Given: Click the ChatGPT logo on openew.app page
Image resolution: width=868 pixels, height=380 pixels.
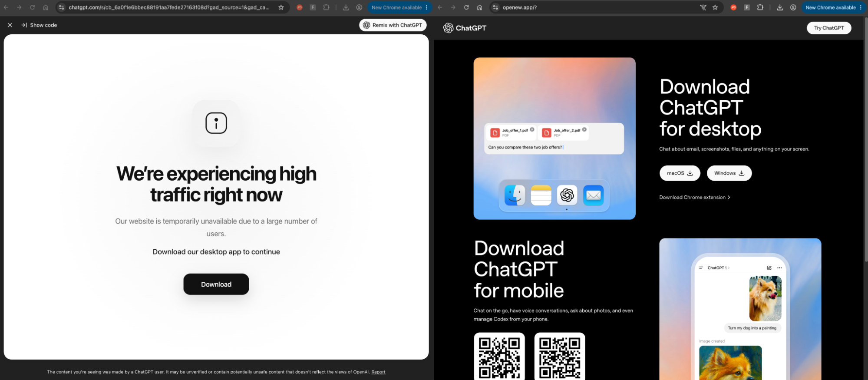Looking at the screenshot, I should (465, 28).
